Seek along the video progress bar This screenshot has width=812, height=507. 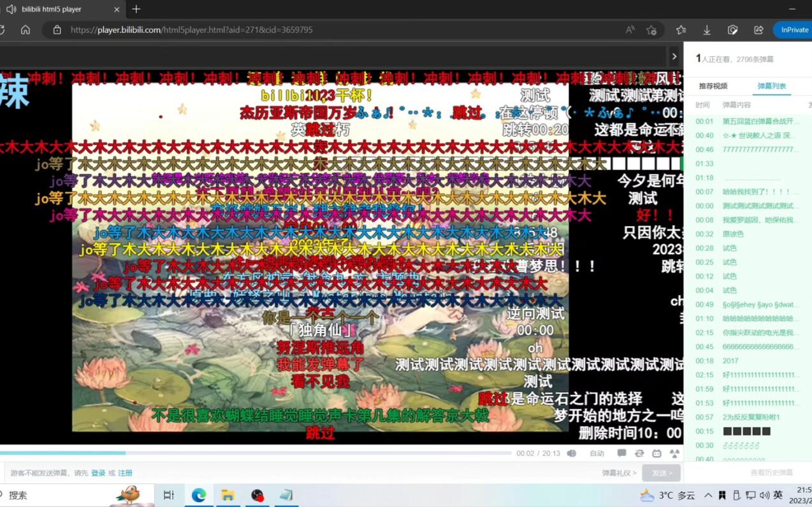[x=256, y=453]
